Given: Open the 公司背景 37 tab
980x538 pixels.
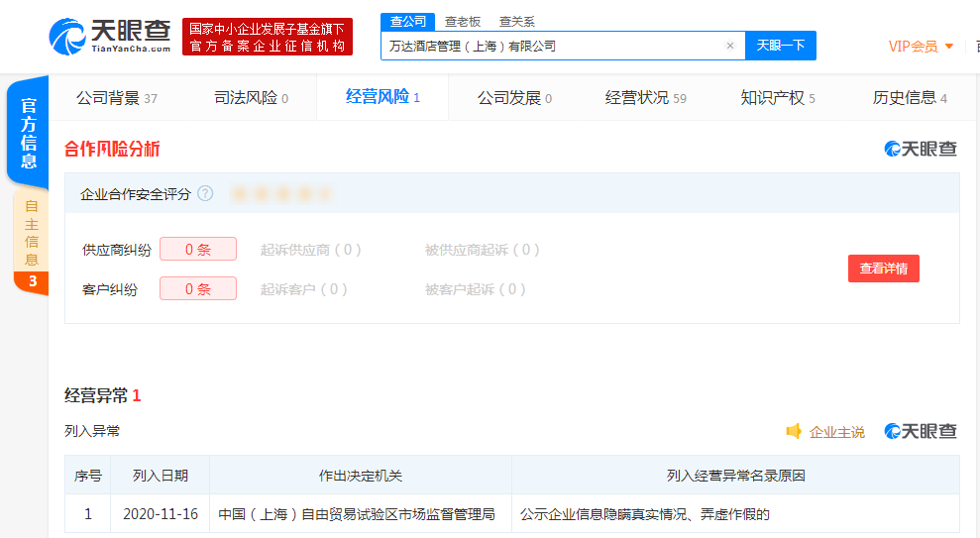Looking at the screenshot, I should point(117,98).
